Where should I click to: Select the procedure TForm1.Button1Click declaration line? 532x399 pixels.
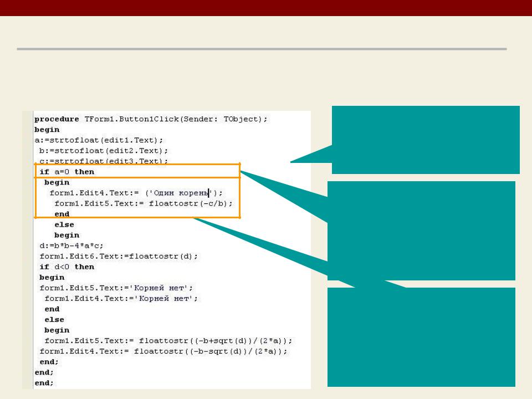pos(151,119)
